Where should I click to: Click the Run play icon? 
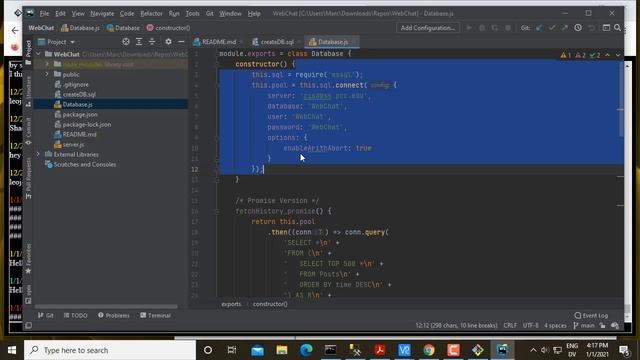[469, 28]
